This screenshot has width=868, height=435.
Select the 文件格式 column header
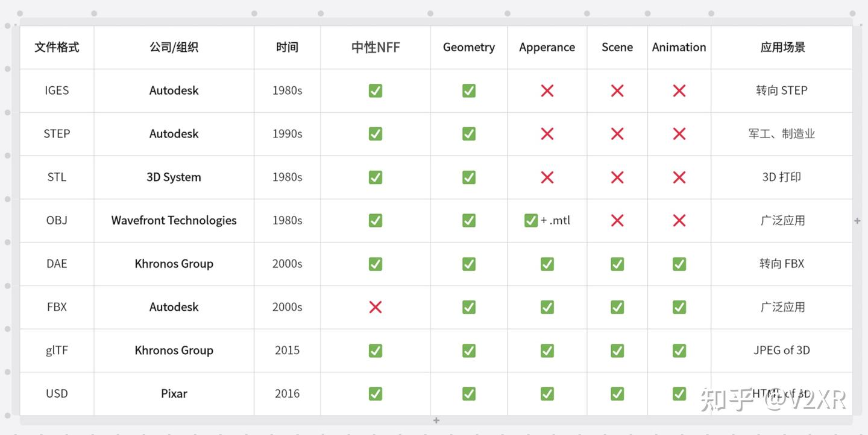click(x=57, y=47)
